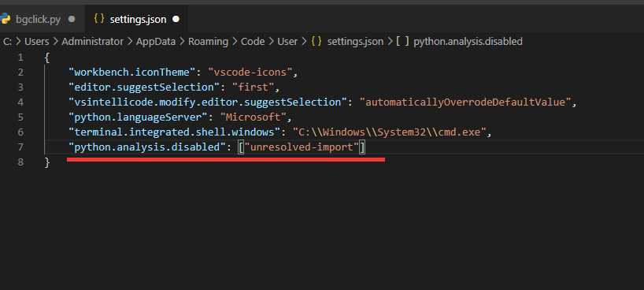The height and width of the screenshot is (290, 644).
Task: Open the settings.json breadcrumb segment
Action: point(355,42)
